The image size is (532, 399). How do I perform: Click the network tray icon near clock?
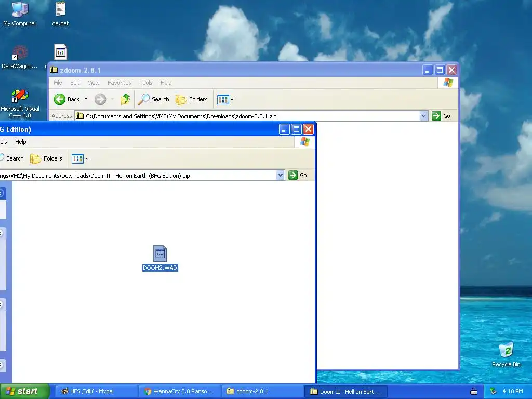[493, 392]
